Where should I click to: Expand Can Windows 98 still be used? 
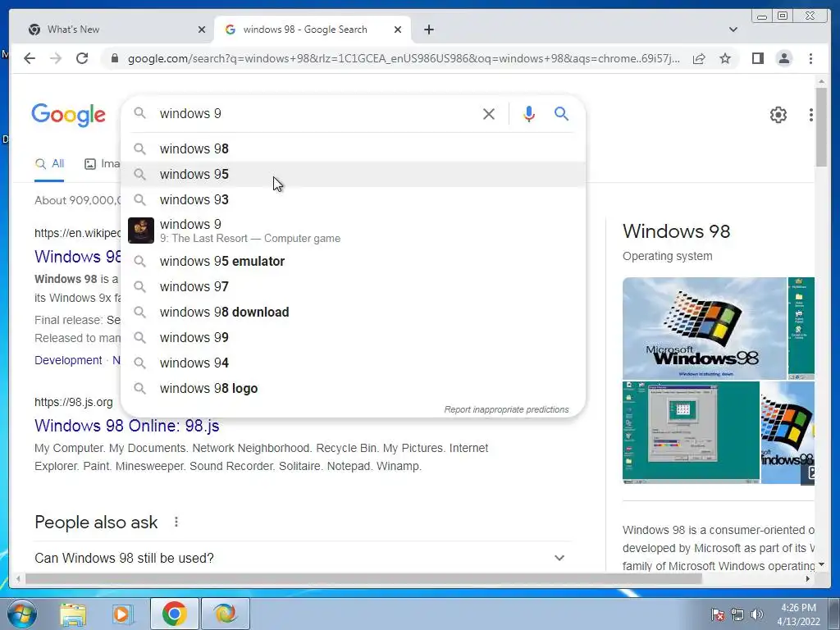pyautogui.click(x=303, y=558)
